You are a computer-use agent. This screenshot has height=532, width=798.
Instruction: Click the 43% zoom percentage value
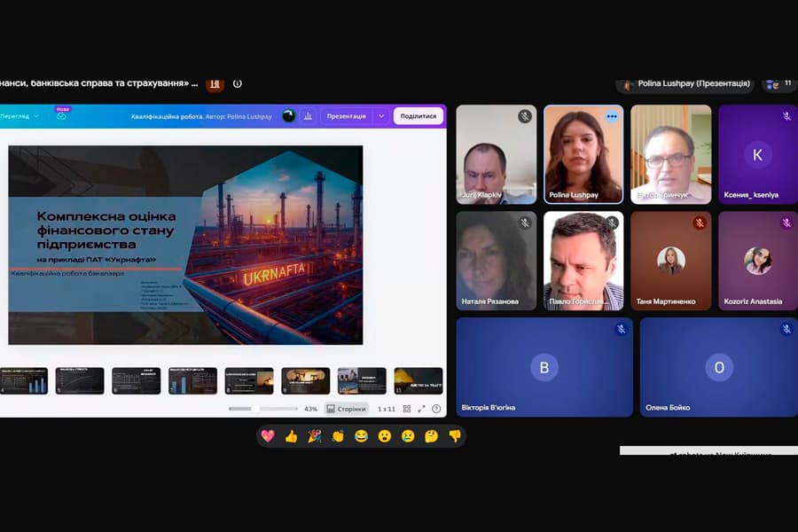[x=310, y=409]
